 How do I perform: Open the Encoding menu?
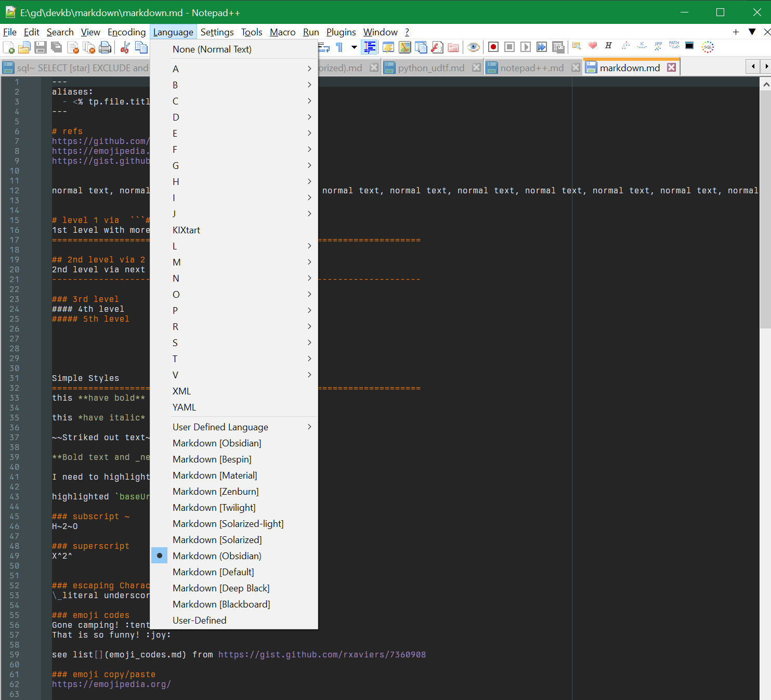[x=127, y=32]
